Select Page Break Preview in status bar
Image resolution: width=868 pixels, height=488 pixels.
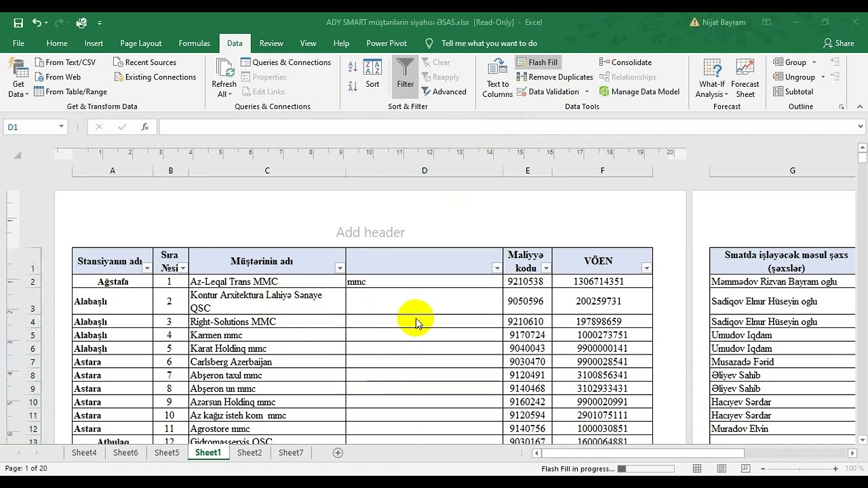point(745,469)
